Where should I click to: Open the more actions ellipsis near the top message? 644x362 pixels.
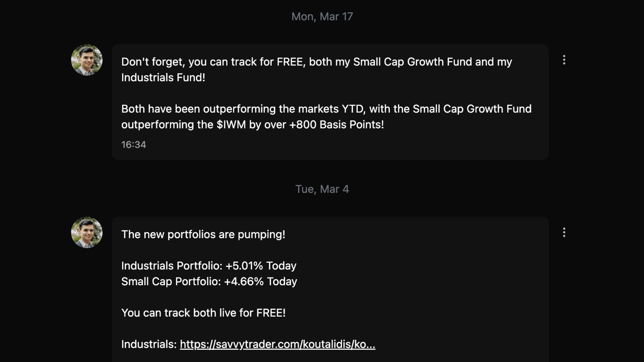coord(564,60)
